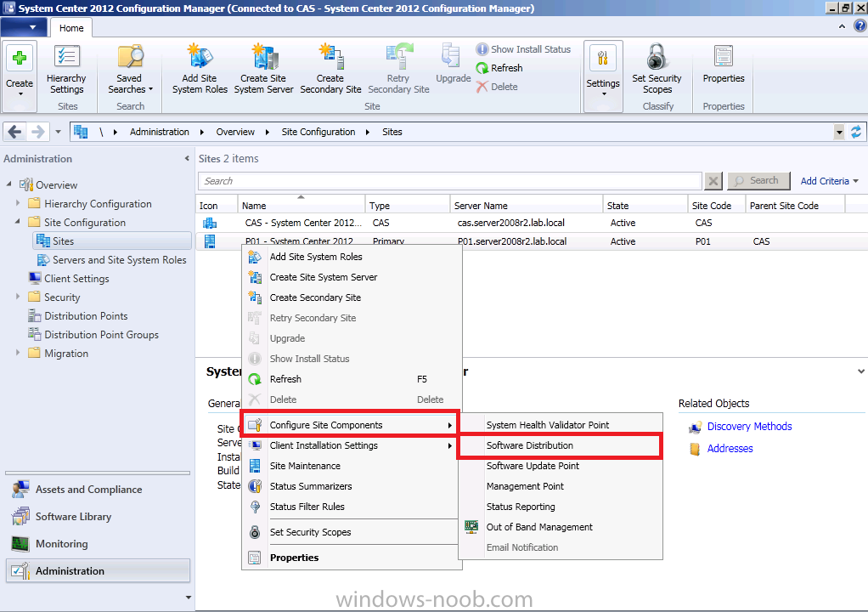Go back with the navigation arrow
Image resolution: width=868 pixels, height=612 pixels.
click(15, 132)
